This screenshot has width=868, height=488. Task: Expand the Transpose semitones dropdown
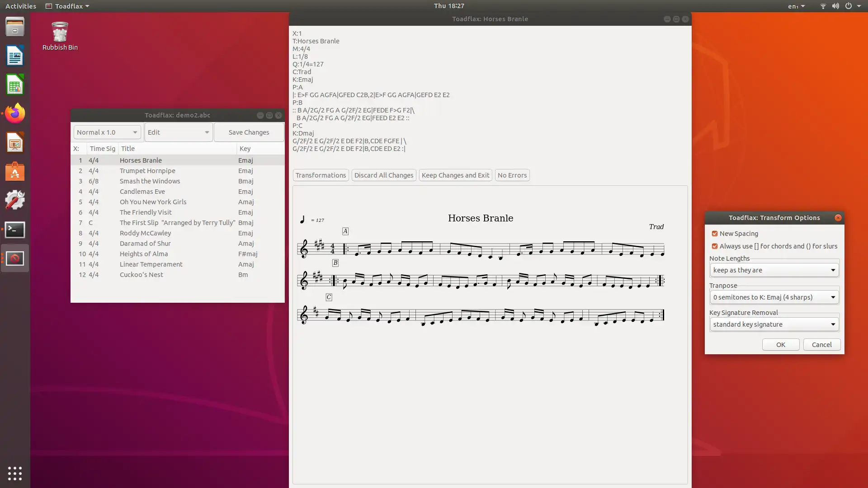[833, 297]
